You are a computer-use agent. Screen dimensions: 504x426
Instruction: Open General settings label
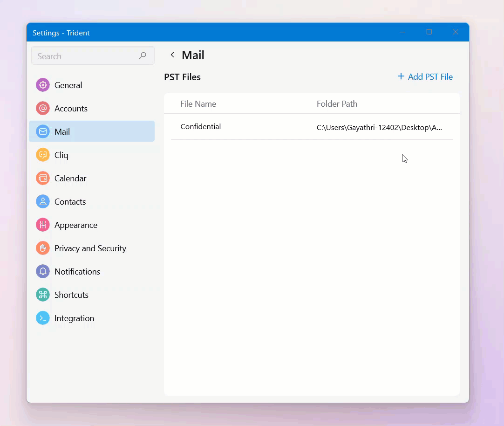click(68, 85)
